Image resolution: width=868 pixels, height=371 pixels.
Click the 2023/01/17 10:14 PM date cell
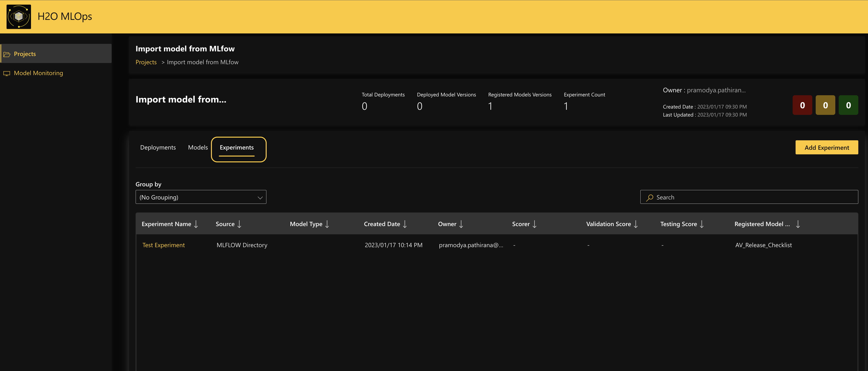pos(394,245)
